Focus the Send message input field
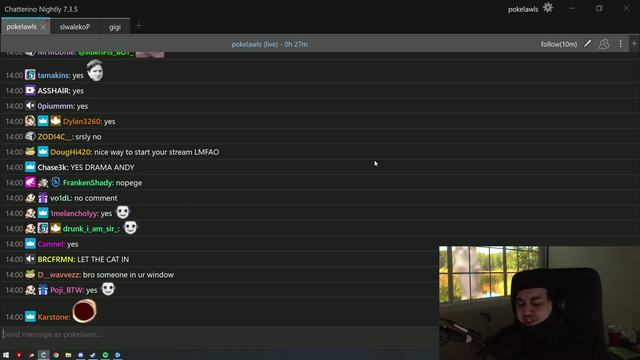Screen dimensions: 640x360 (220, 334)
